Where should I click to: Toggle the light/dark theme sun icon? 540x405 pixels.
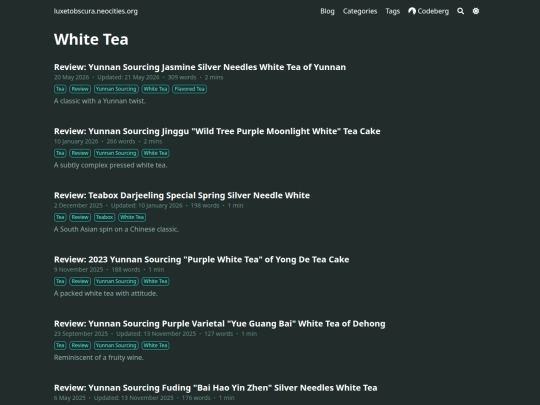[476, 11]
